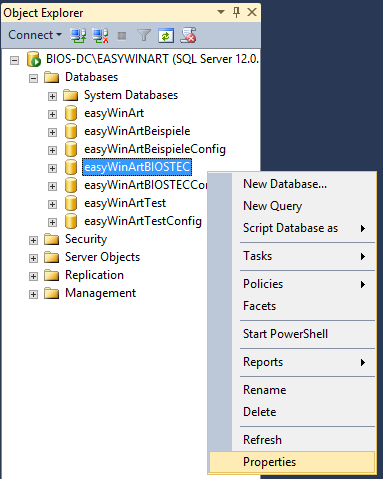Click the Connect Object Explorer icon
The width and height of the screenshot is (383, 479).
[x=78, y=35]
